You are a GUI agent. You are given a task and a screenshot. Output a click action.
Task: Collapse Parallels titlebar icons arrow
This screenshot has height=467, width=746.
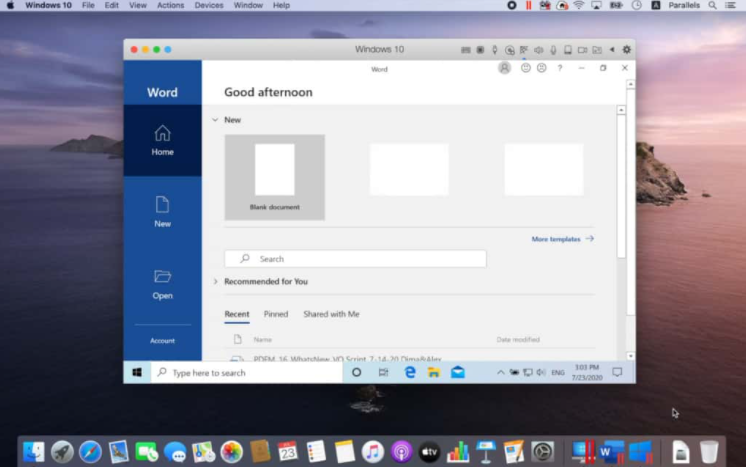612,49
